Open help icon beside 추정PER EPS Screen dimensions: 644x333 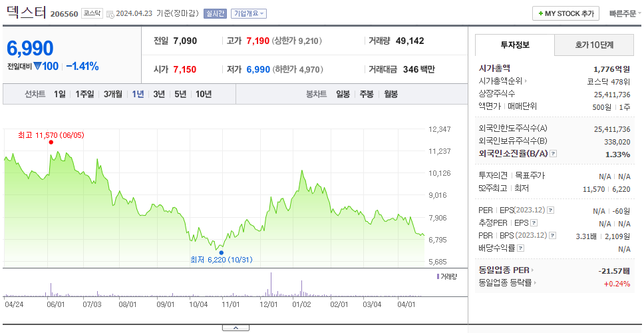(x=534, y=223)
